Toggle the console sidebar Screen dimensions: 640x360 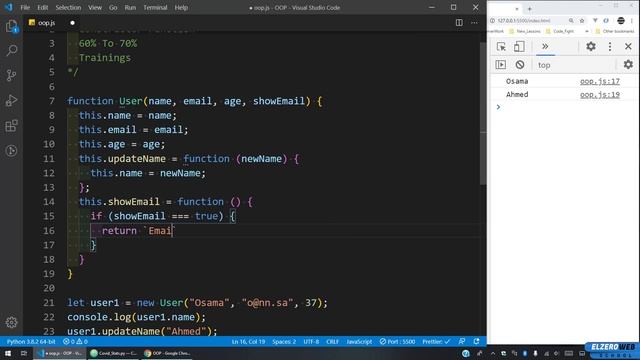coord(501,64)
